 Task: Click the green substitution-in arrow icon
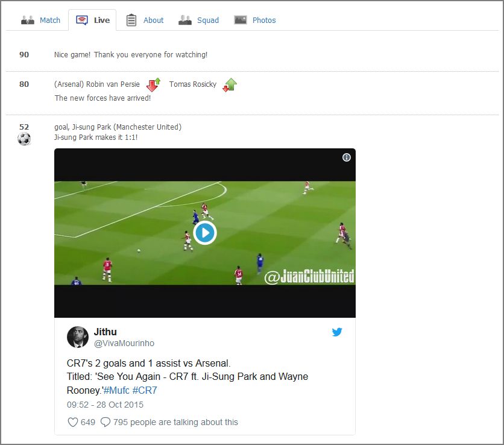(230, 85)
